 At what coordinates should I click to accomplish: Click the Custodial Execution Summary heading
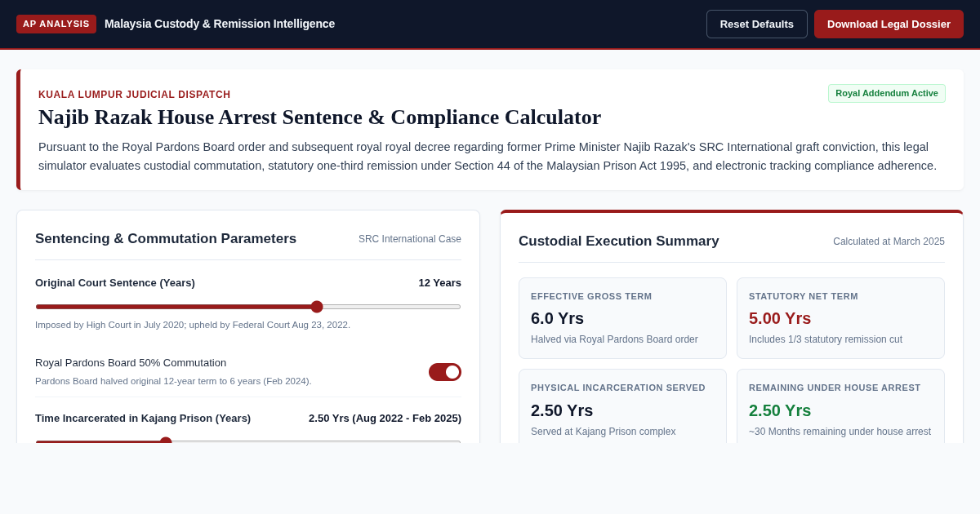[x=619, y=241]
